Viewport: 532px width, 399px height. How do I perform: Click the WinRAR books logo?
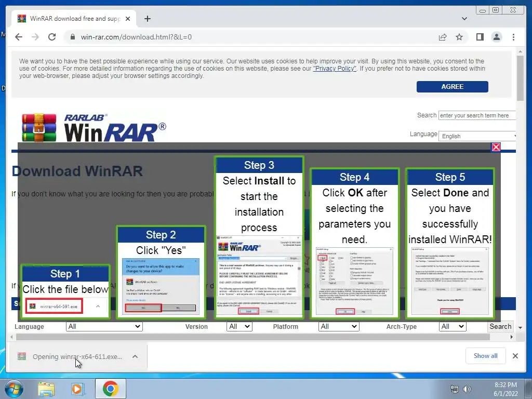click(x=39, y=128)
